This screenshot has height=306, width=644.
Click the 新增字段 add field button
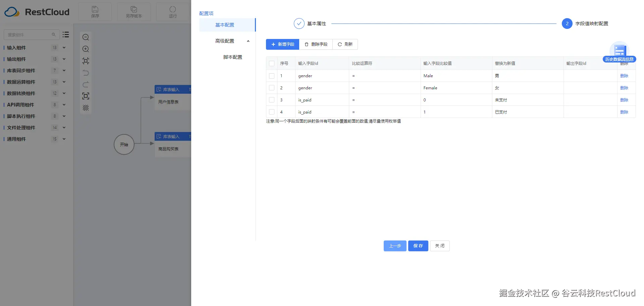(282, 44)
